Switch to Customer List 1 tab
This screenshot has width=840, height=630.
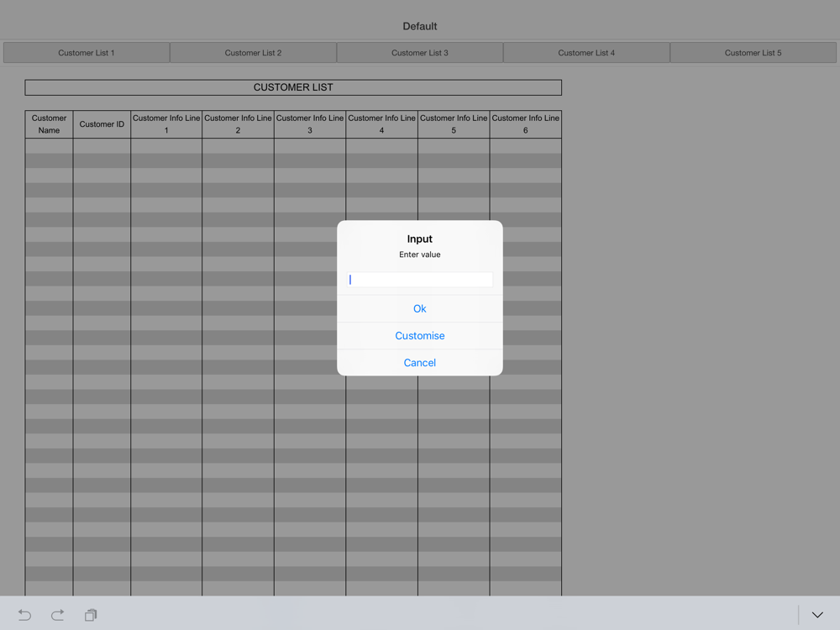(87, 53)
